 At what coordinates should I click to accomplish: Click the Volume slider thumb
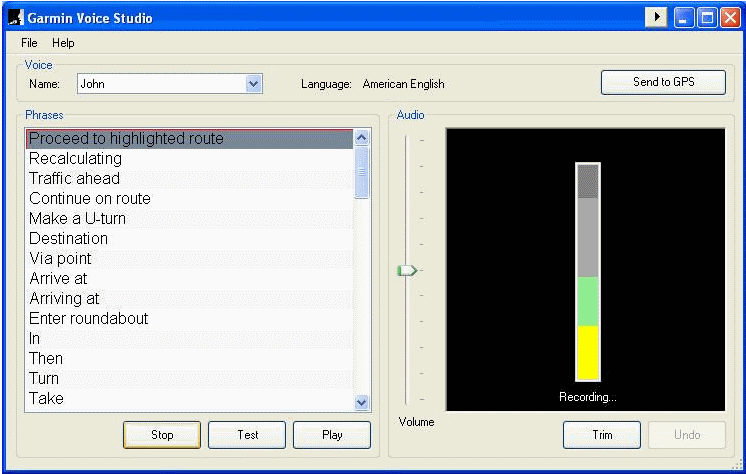pos(406,270)
